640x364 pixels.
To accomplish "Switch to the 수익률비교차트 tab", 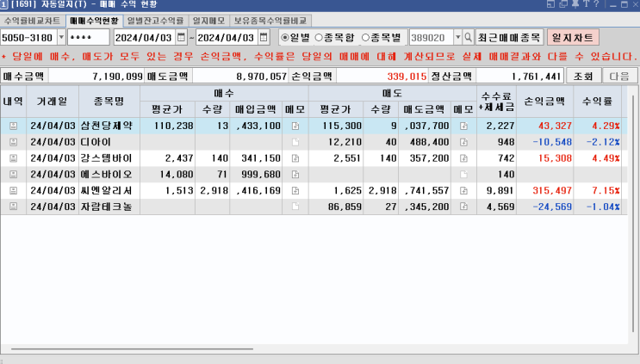I will [x=32, y=21].
